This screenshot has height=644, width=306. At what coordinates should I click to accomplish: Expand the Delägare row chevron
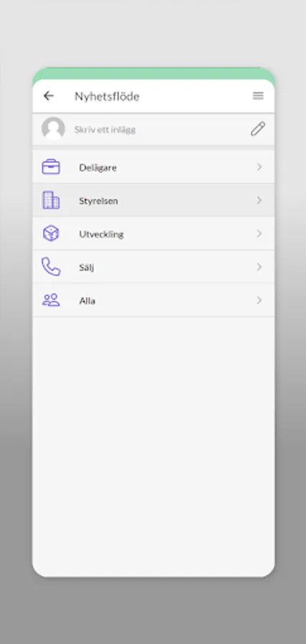point(259,167)
